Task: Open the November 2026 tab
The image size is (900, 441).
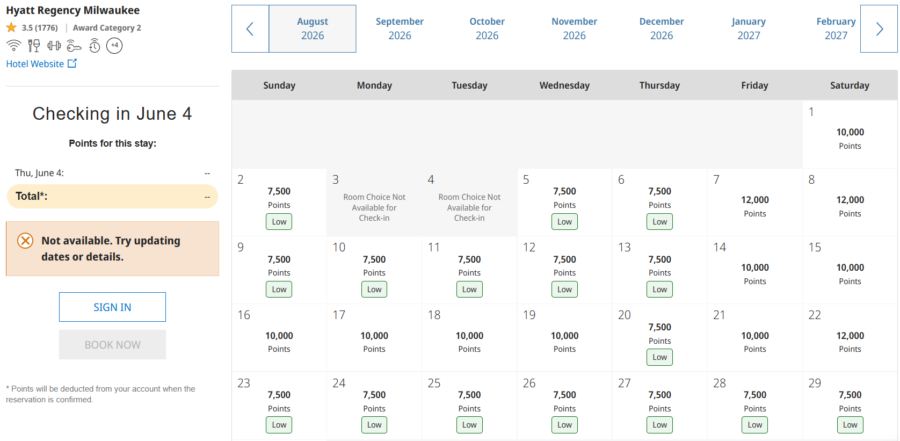Action: point(574,29)
